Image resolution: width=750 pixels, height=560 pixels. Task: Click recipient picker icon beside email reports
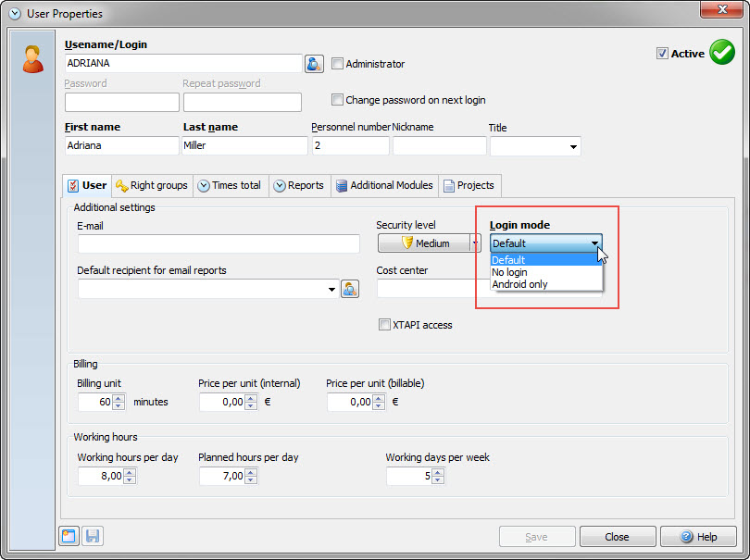tap(349, 289)
